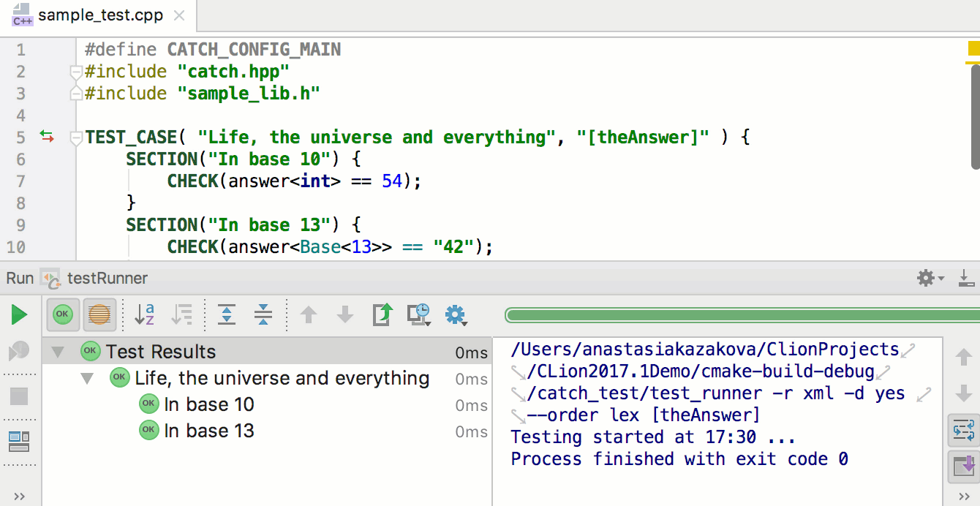This screenshot has width=980, height=506.
Task: Export the test results
Action: 382,315
